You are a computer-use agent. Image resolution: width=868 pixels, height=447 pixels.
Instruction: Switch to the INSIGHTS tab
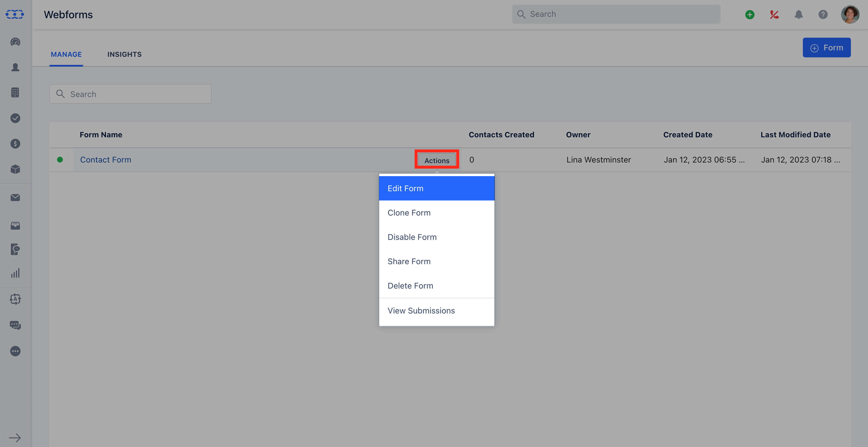[124, 54]
